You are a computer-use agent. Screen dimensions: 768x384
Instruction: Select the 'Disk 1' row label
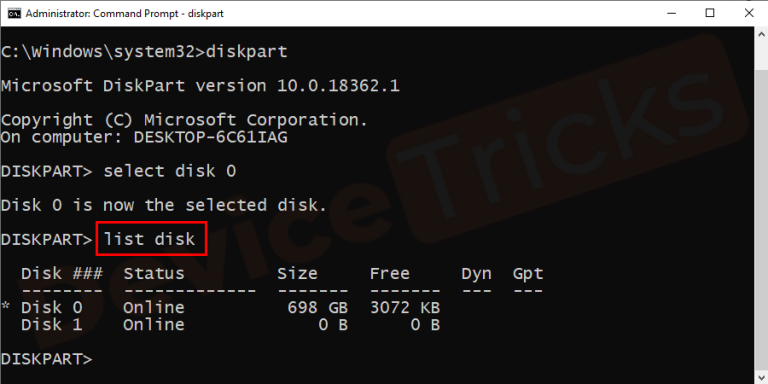pyautogui.click(x=52, y=325)
